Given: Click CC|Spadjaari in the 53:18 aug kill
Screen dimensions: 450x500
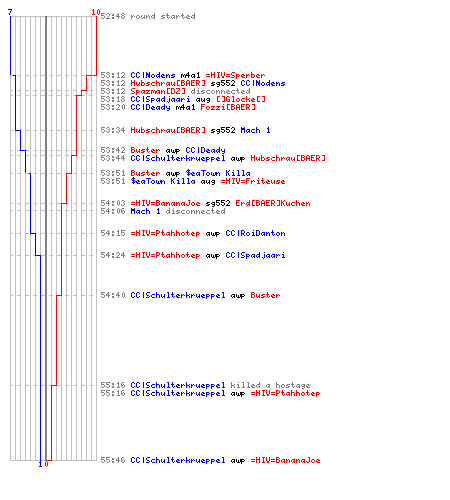Looking at the screenshot, I should [160, 99].
